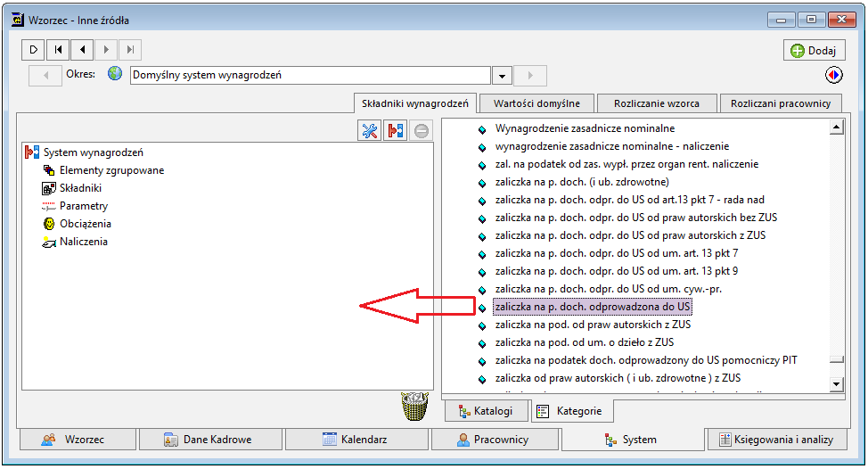Screen dimensions: 868x469
Task: Go to previous period arrow button
Action: [x=45, y=75]
